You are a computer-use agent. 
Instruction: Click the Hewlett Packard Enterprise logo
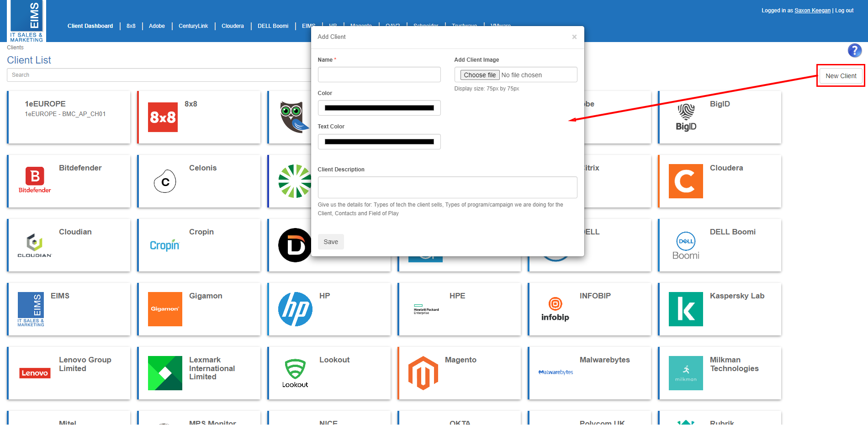pyautogui.click(x=426, y=309)
